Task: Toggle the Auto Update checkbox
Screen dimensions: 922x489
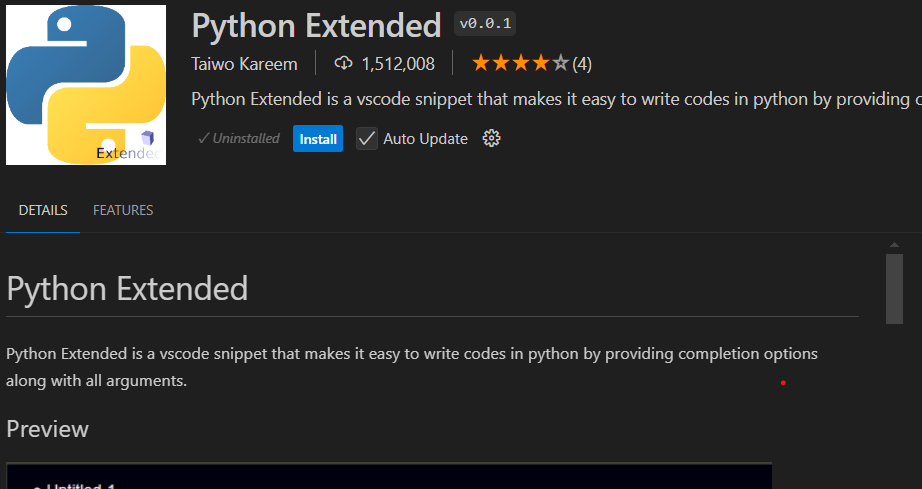Action: coord(367,138)
